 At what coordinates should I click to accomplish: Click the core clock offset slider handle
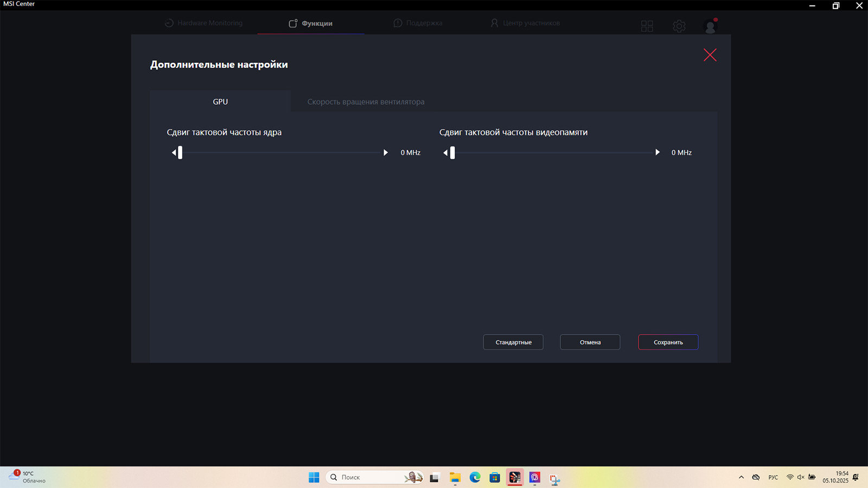coord(180,153)
